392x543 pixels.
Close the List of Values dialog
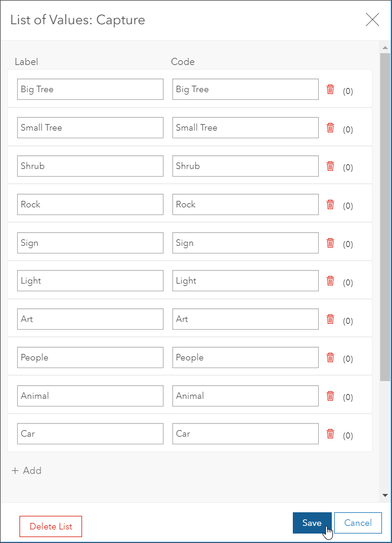[373, 20]
